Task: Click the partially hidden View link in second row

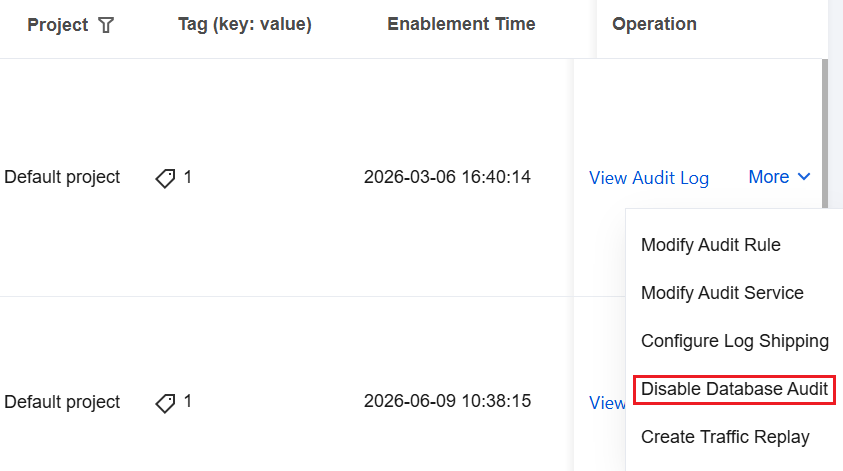Action: click(x=607, y=403)
